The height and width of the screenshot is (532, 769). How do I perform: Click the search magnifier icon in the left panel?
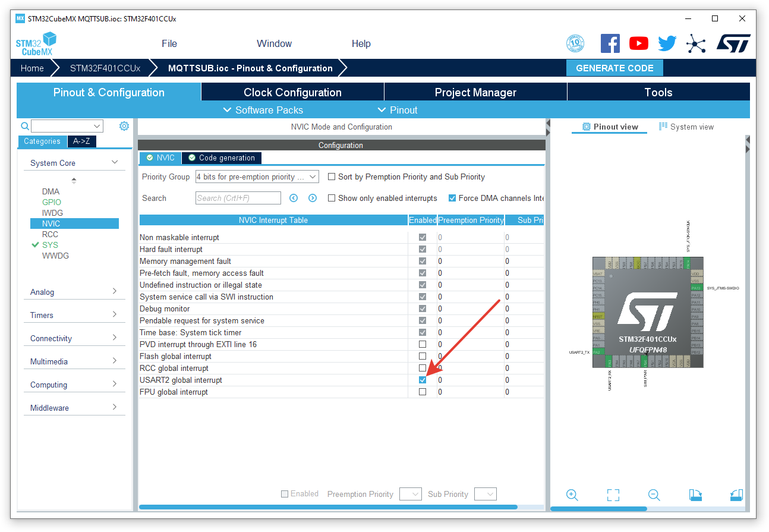tap(25, 126)
